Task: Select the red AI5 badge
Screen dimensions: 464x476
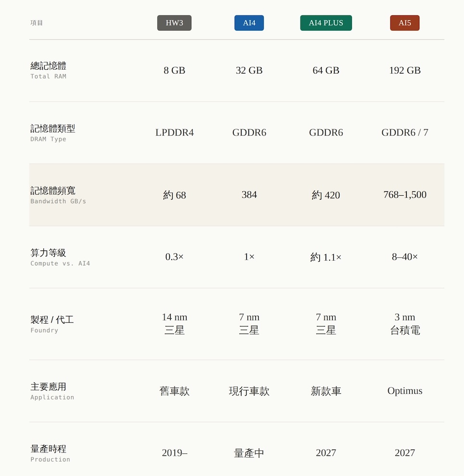Action: tap(404, 23)
